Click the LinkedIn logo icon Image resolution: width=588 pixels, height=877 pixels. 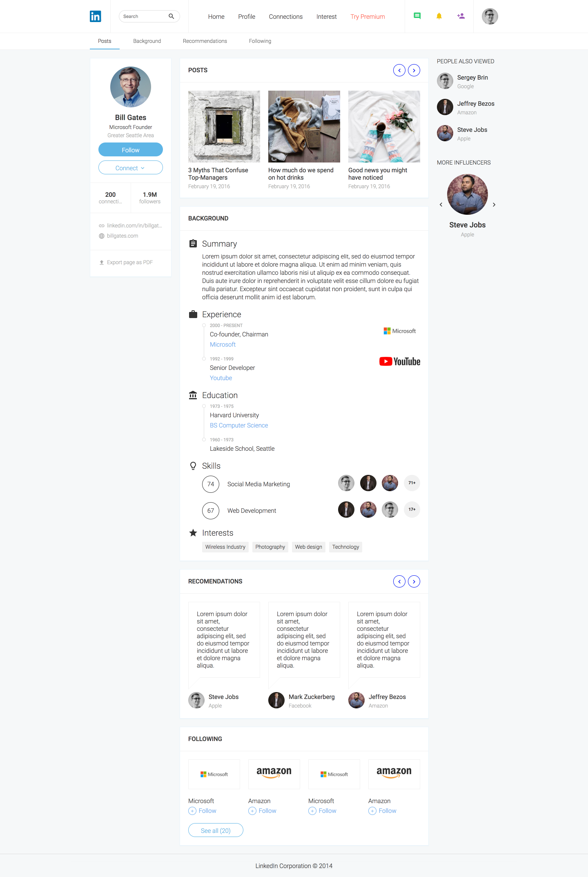click(95, 16)
